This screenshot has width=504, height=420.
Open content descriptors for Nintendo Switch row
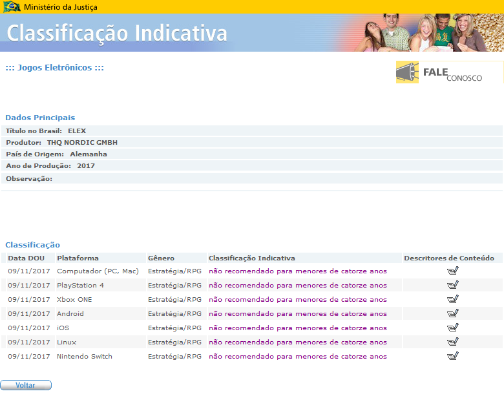click(452, 356)
